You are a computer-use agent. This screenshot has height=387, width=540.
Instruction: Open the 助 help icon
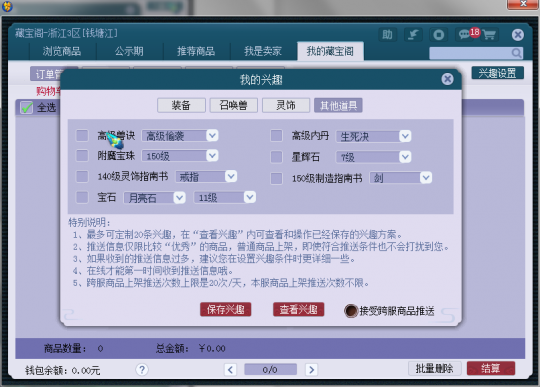click(x=387, y=34)
